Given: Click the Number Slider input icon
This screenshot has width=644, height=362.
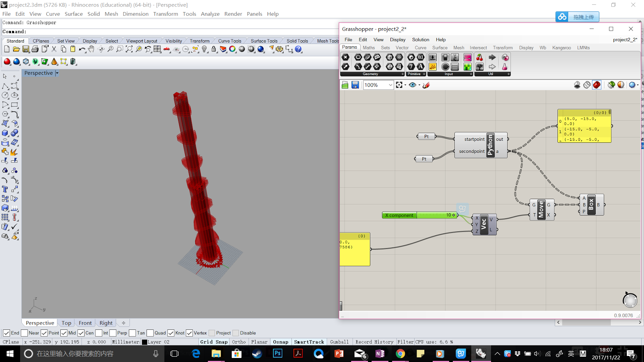Looking at the screenshot, I should click(432, 57).
